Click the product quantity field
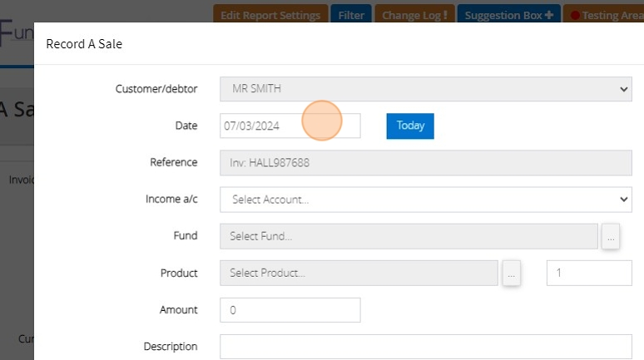Viewport: 644px width, 360px height. pos(589,273)
